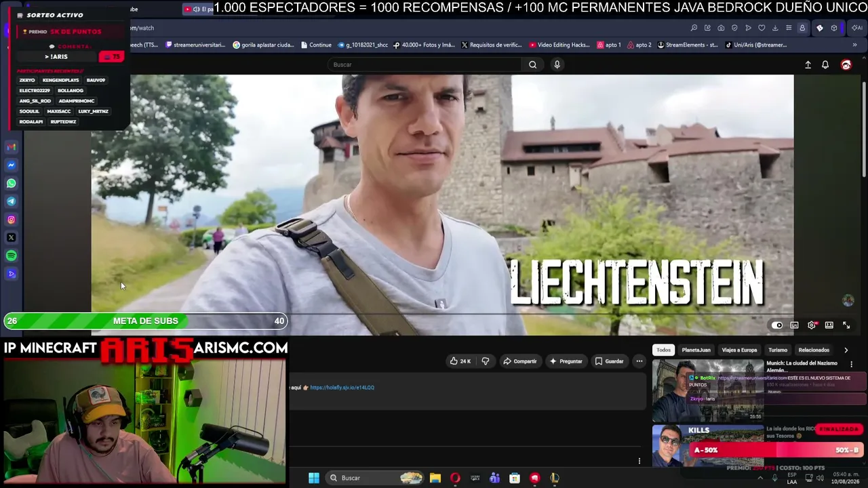Click the heart bookmark icon in address bar
The width and height of the screenshot is (868, 488).
tap(762, 28)
